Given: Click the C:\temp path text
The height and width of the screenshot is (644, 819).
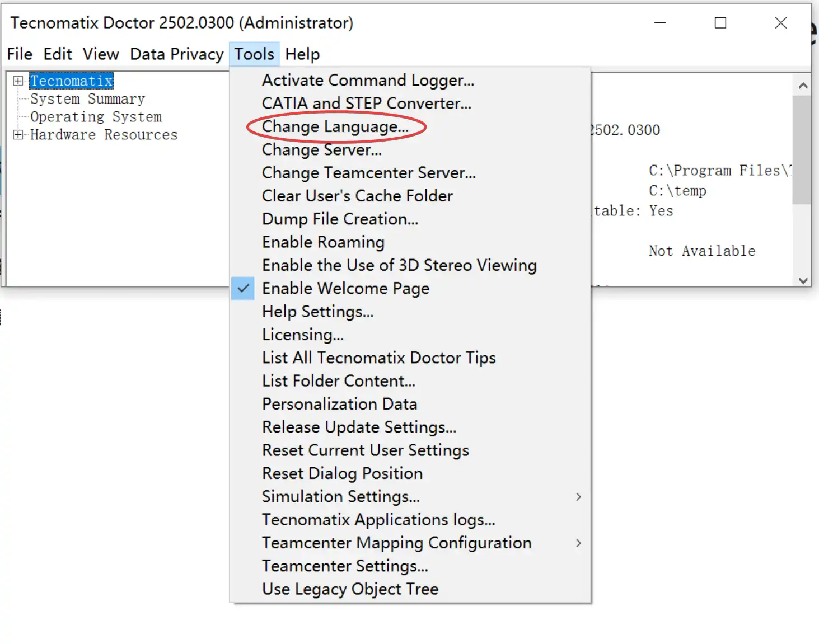Looking at the screenshot, I should coord(677,191).
